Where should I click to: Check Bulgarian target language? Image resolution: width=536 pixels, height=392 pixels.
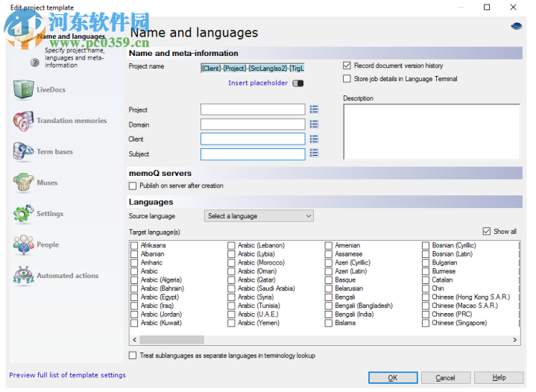[x=426, y=263]
